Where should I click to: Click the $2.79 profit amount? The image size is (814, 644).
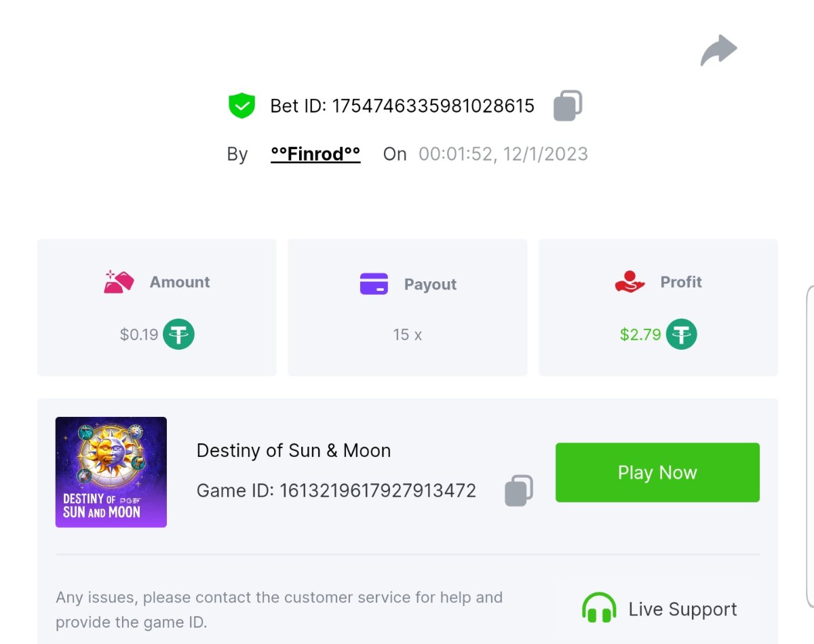coord(640,334)
